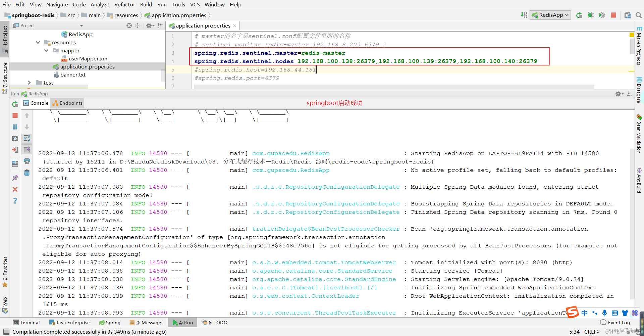Open the RedisApp run configuration dropdown
Image resolution: width=644 pixels, height=336 pixels.
coord(550,15)
